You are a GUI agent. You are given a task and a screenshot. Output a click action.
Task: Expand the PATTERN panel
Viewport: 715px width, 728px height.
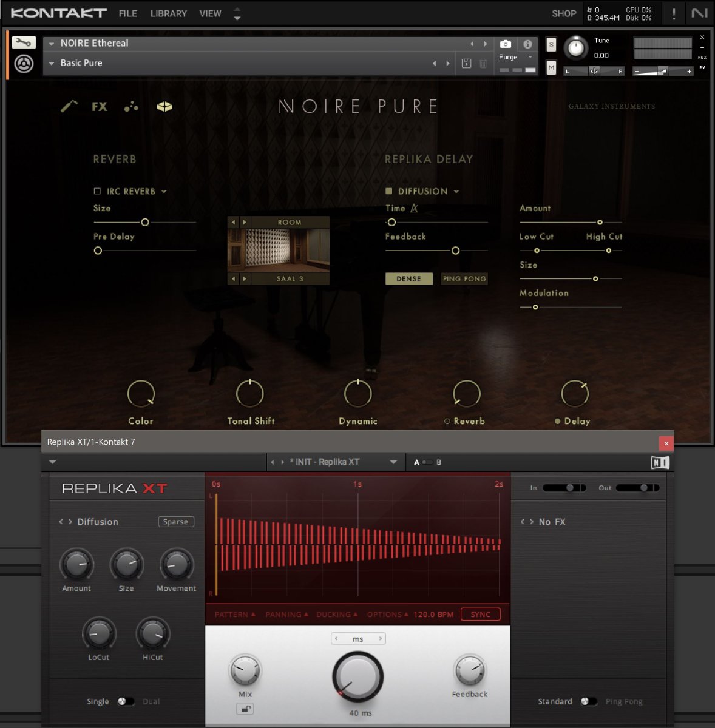[235, 615]
